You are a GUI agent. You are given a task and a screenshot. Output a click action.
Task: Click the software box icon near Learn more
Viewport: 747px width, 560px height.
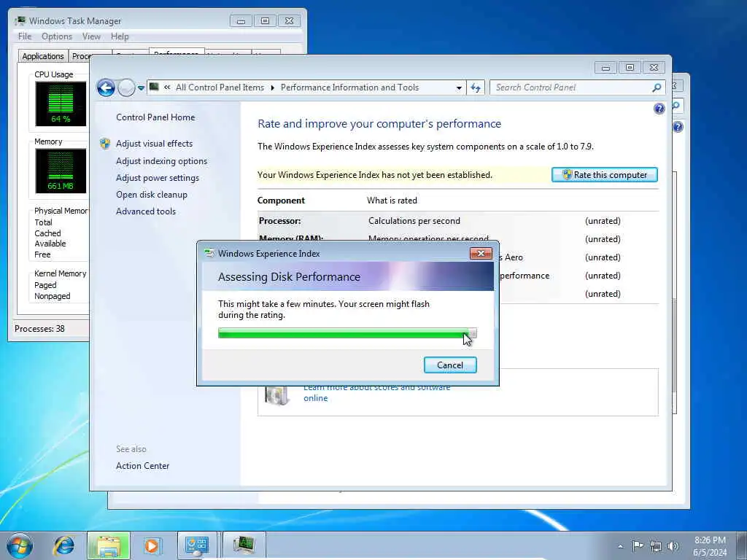click(277, 395)
